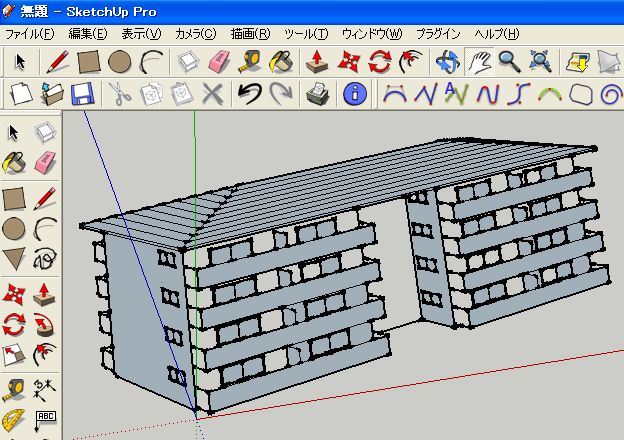This screenshot has width=624, height=440.
Task: Click Make Component in the left toolbar
Action: tap(44, 133)
